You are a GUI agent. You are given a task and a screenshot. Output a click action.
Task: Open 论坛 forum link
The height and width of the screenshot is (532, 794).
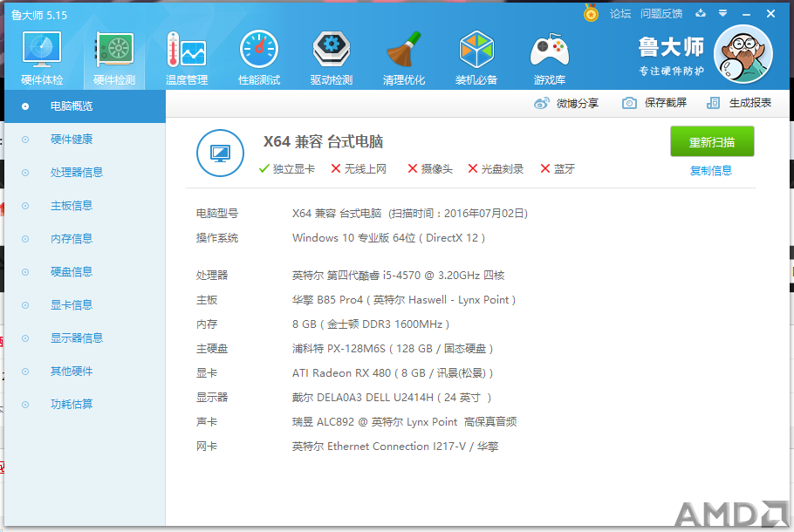coord(619,14)
